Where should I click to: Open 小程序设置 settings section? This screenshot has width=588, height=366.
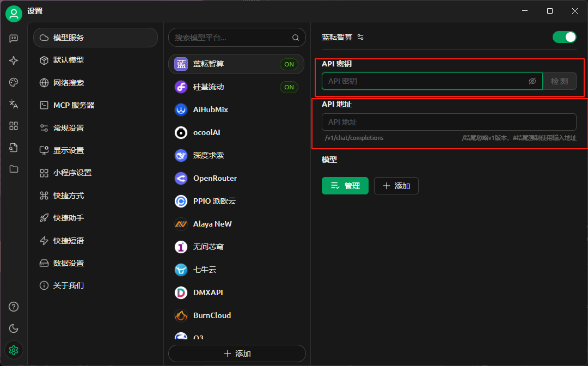96,173
